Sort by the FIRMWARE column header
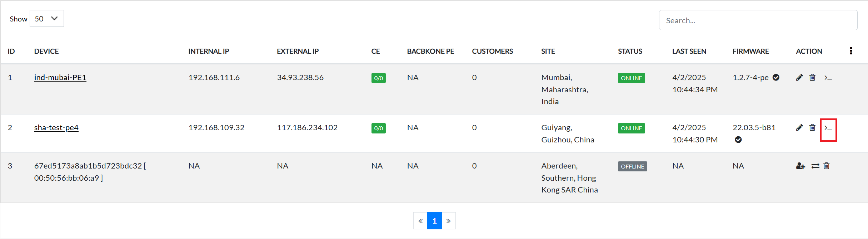Viewport: 868px width, 239px height. click(x=750, y=51)
